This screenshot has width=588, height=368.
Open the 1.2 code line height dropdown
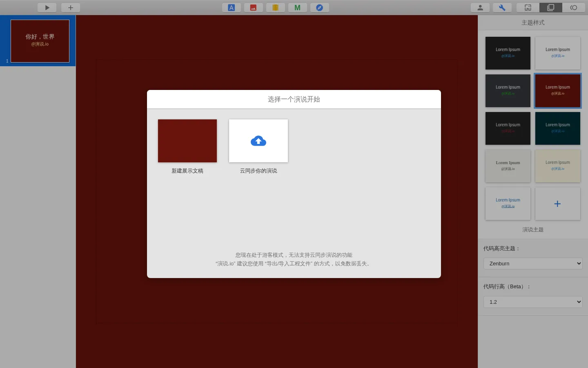(x=533, y=302)
